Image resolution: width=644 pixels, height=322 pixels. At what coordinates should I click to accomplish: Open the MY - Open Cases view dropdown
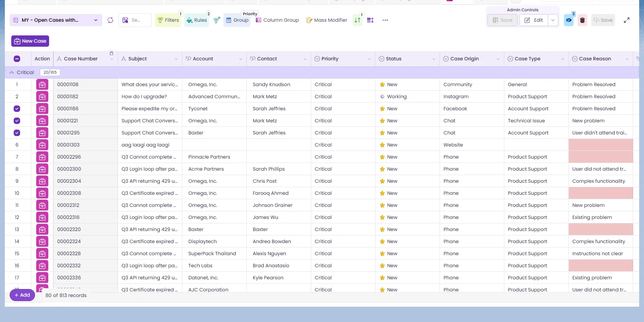tap(56, 20)
